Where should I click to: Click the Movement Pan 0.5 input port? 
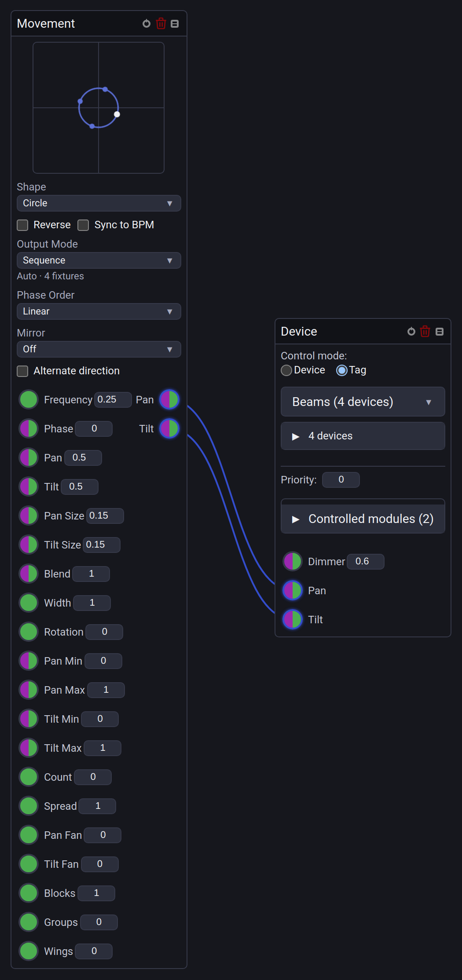click(x=29, y=457)
